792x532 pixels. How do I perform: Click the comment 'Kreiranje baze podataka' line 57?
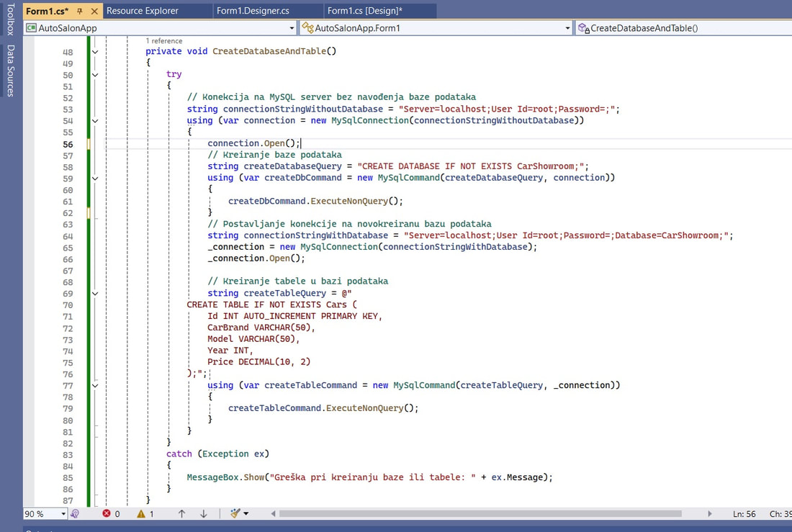274,155
